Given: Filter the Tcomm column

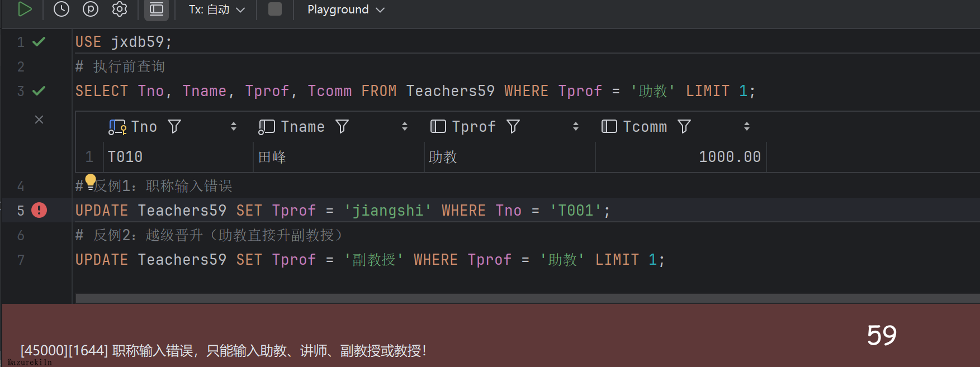Looking at the screenshot, I should pos(684,127).
